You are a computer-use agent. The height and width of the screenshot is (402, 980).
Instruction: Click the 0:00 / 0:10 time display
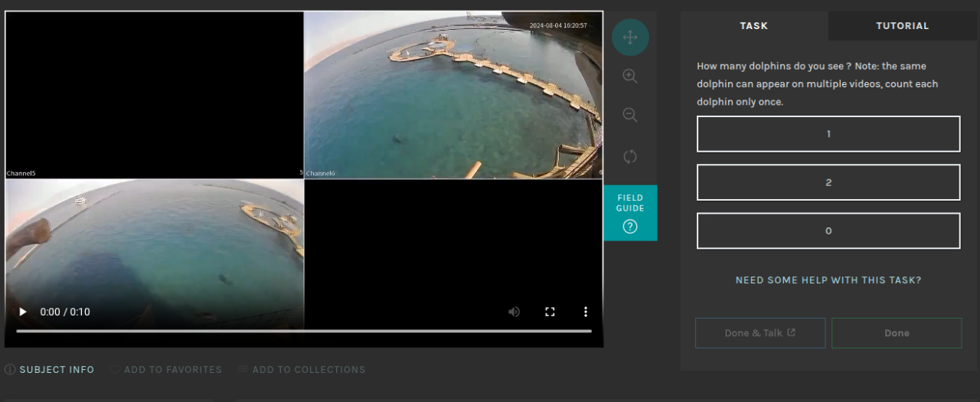[65, 312]
